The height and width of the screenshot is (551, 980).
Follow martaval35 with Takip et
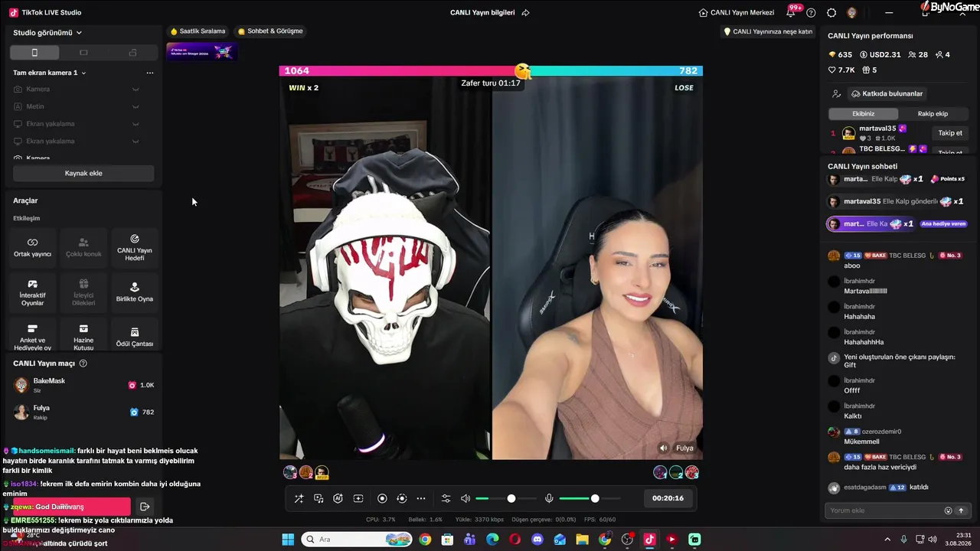point(950,133)
